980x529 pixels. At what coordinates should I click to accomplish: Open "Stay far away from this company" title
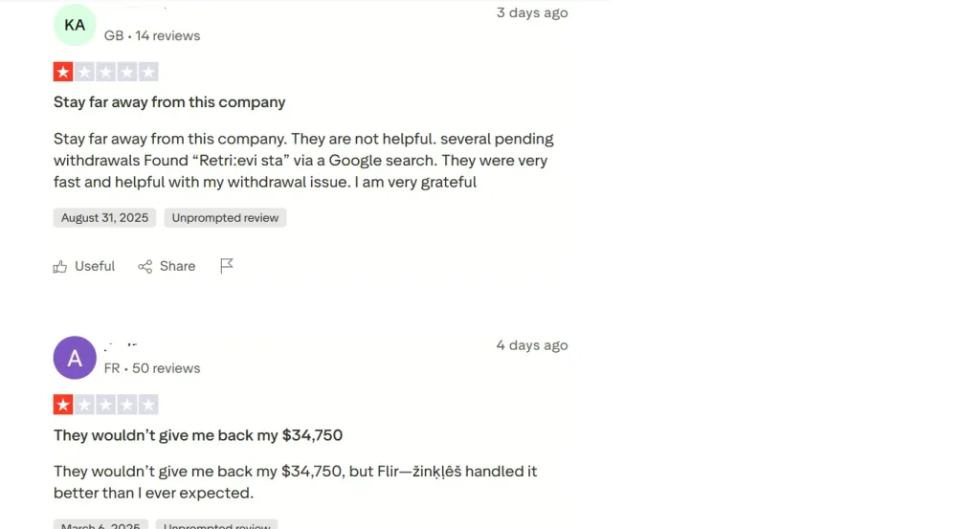[x=169, y=102]
